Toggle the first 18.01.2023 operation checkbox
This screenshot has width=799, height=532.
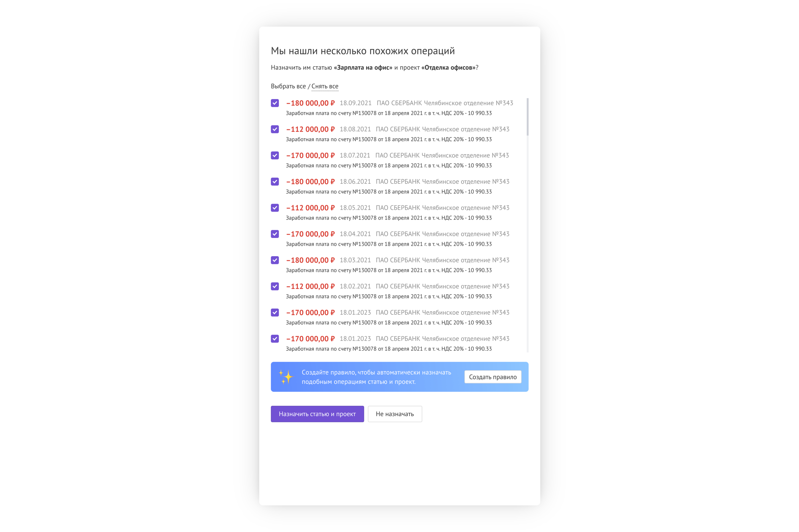click(275, 313)
